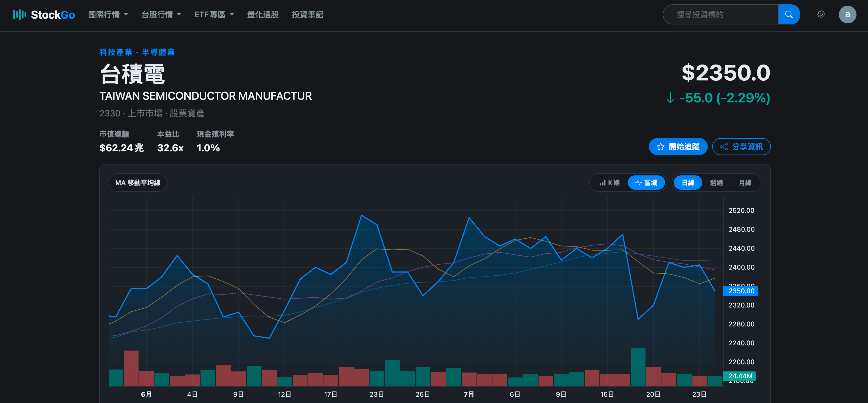Toggle the MA 移動平均線 indicator
The height and width of the screenshot is (403, 868).
click(x=137, y=183)
